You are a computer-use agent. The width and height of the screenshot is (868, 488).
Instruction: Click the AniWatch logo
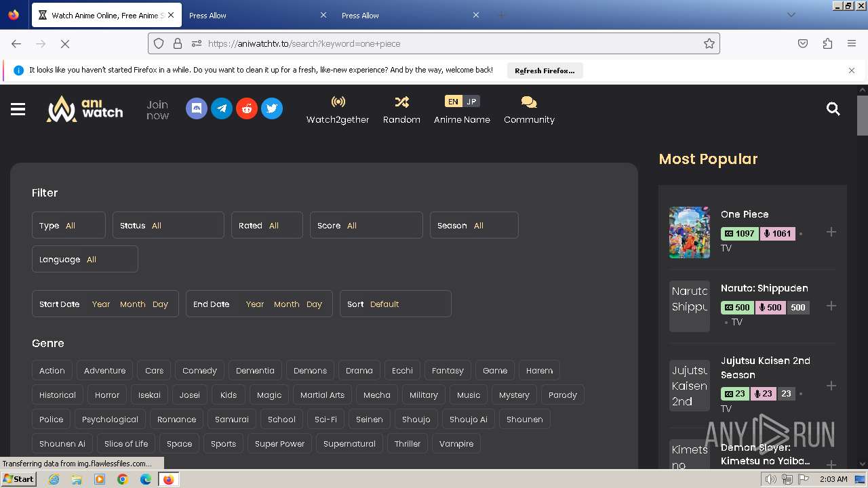pyautogui.click(x=85, y=108)
